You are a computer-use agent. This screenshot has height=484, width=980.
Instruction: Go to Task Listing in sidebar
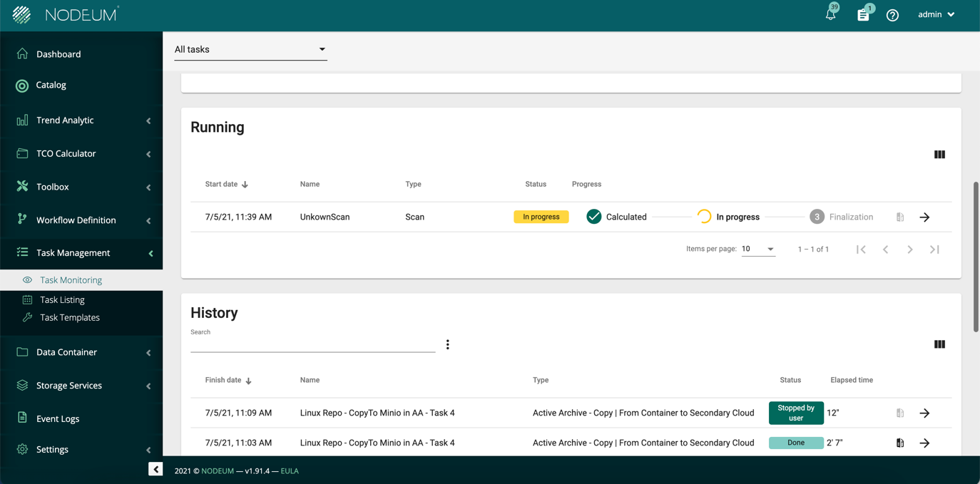tap(62, 300)
